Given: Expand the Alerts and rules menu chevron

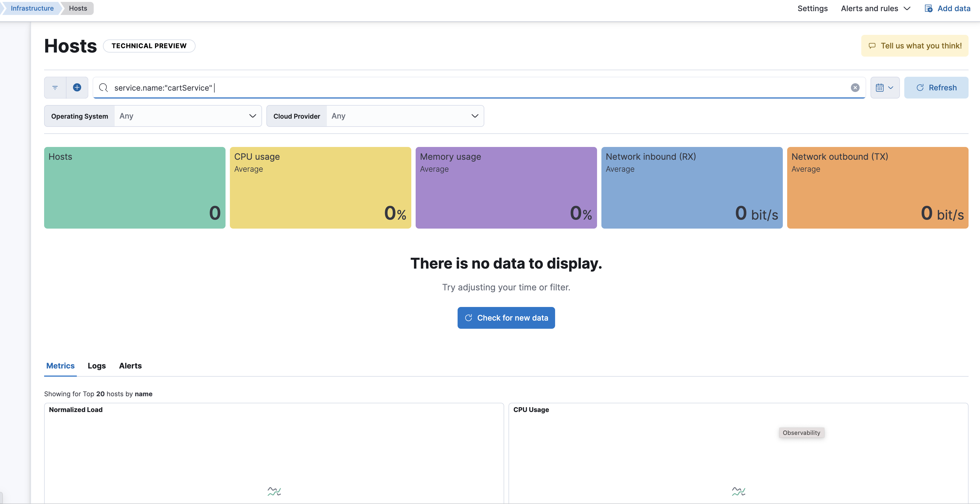Looking at the screenshot, I should click(907, 8).
